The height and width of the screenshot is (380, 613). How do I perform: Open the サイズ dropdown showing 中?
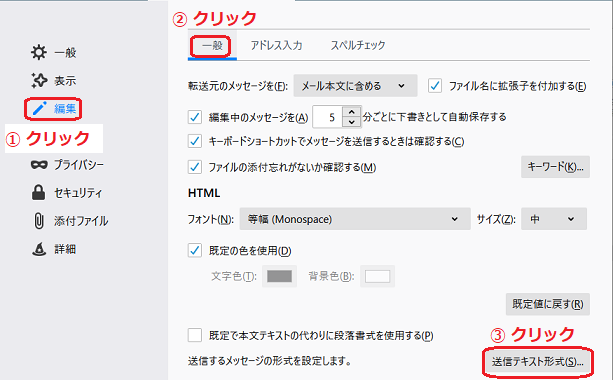554,219
